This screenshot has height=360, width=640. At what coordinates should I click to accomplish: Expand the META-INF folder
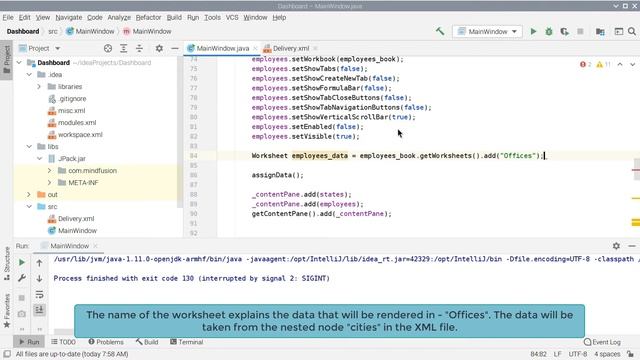pos(49,182)
